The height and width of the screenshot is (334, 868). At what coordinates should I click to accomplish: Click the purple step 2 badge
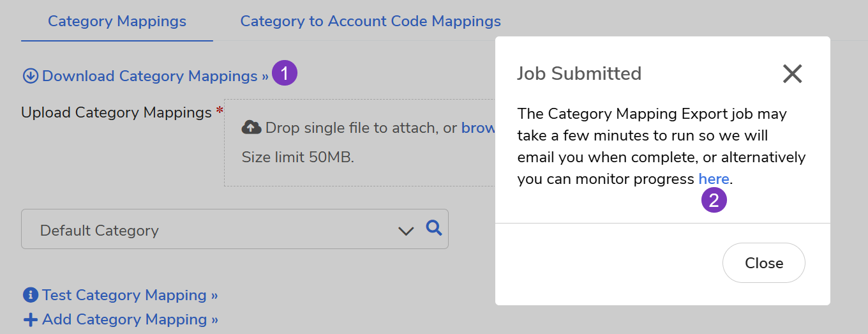[714, 201]
